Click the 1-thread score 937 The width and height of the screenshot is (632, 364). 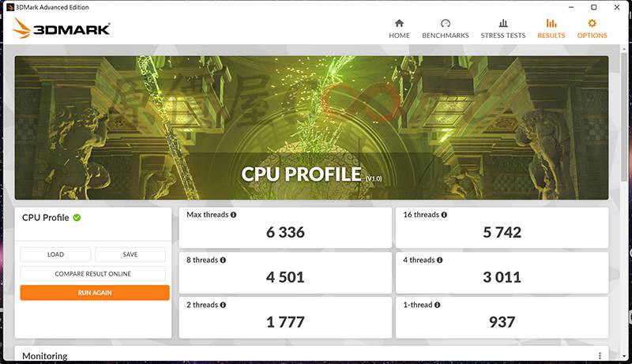tap(502, 322)
